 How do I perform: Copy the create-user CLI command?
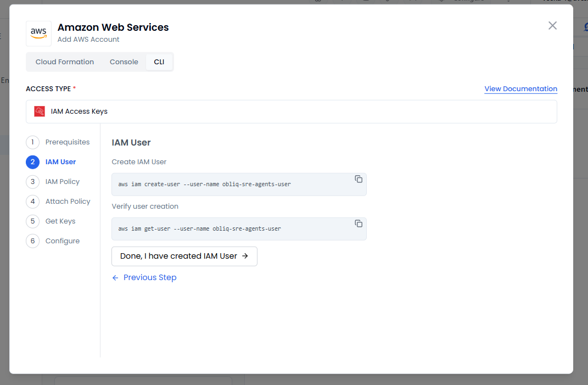359,179
